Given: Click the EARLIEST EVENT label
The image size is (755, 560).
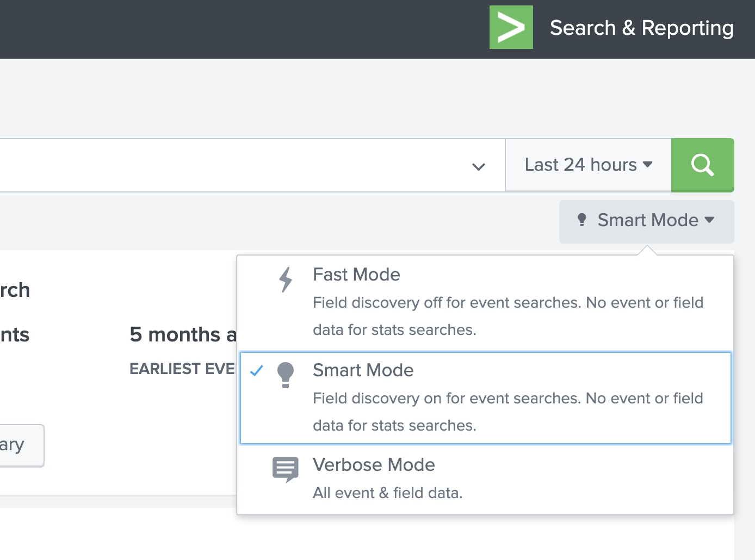Looking at the screenshot, I should [181, 368].
